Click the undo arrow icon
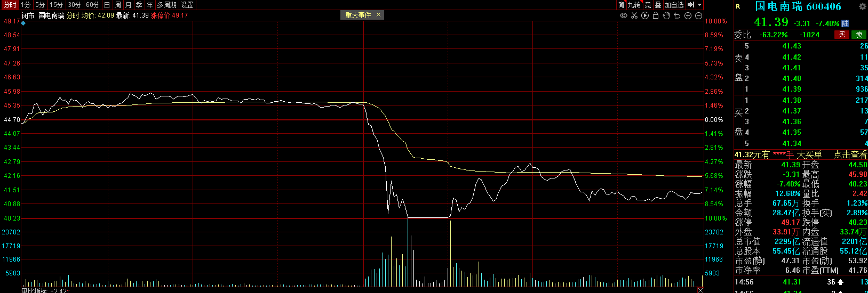Image resolution: width=868 pixels, height=293 pixels. [677, 15]
